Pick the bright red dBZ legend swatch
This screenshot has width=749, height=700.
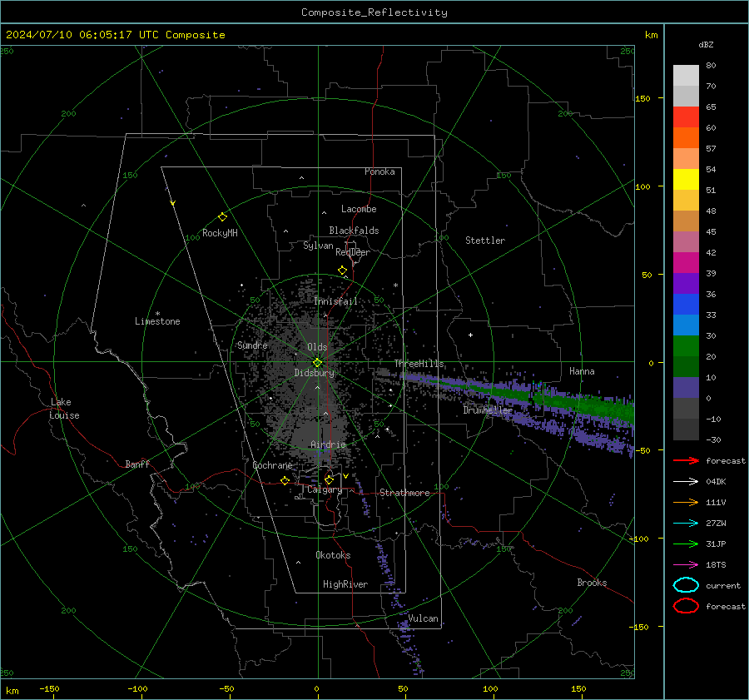(x=686, y=117)
